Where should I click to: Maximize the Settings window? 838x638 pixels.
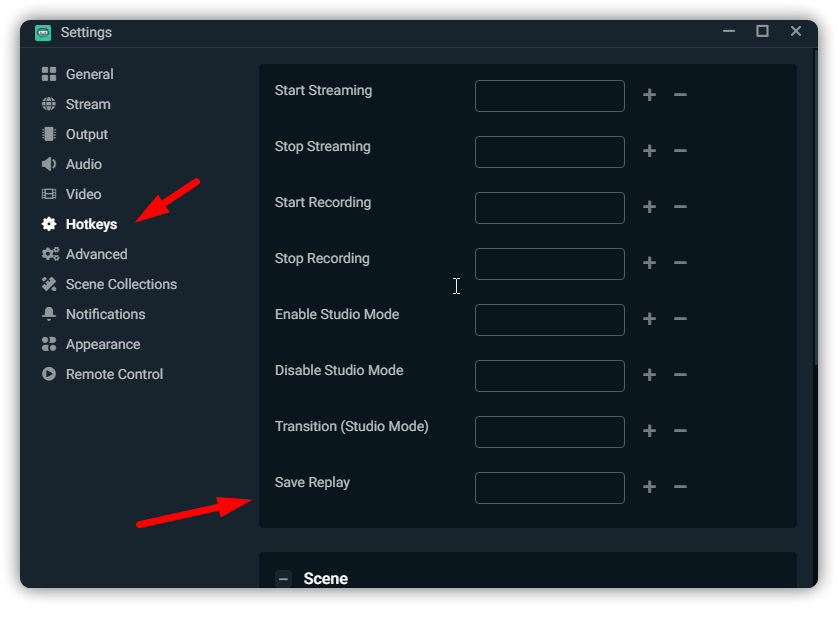tap(762, 32)
